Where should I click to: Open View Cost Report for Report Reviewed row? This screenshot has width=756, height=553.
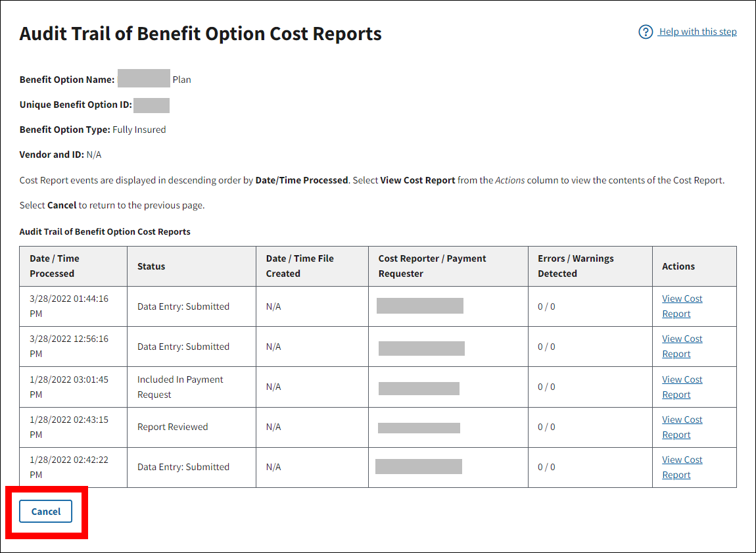pos(682,427)
